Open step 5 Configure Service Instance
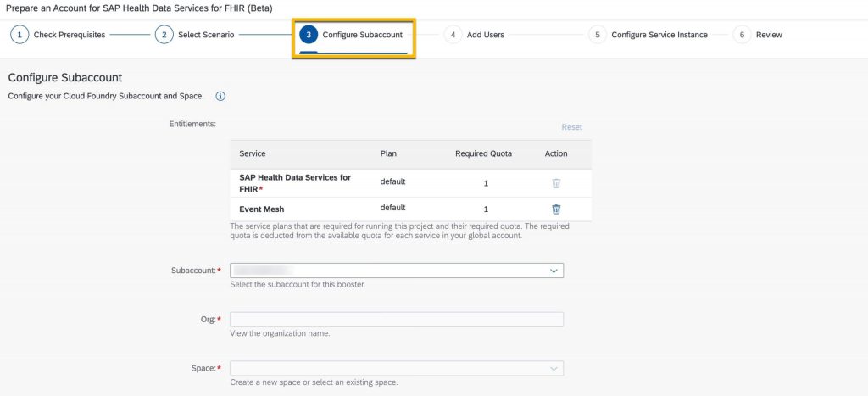 pos(648,35)
